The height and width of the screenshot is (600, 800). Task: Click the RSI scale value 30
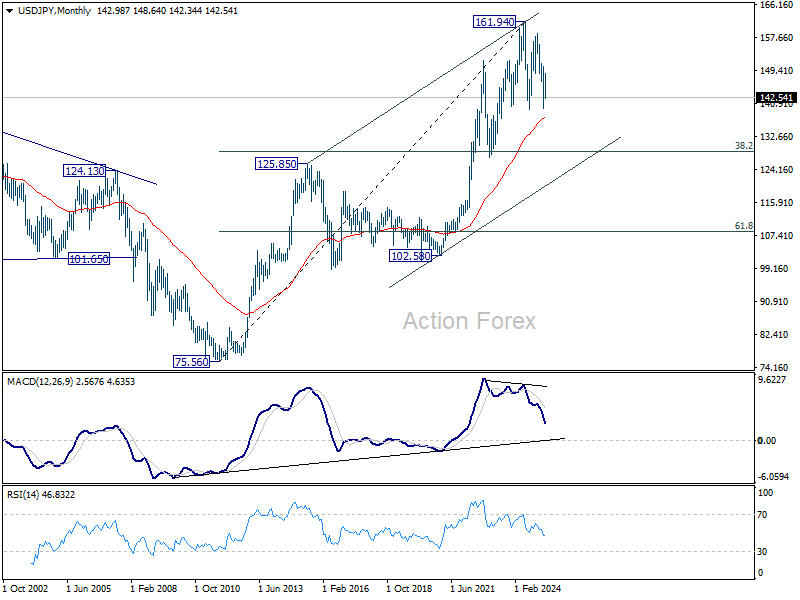(x=762, y=552)
